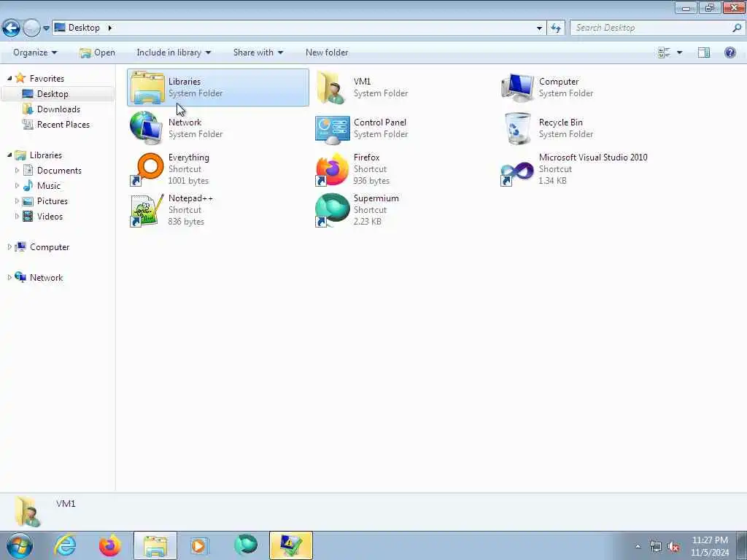This screenshot has width=747, height=560.
Task: Collapse the Libraries tree section
Action: [9, 155]
